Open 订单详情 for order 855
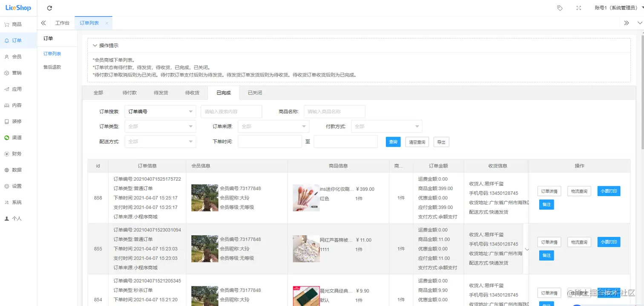The width and height of the screenshot is (644, 306). [549, 242]
